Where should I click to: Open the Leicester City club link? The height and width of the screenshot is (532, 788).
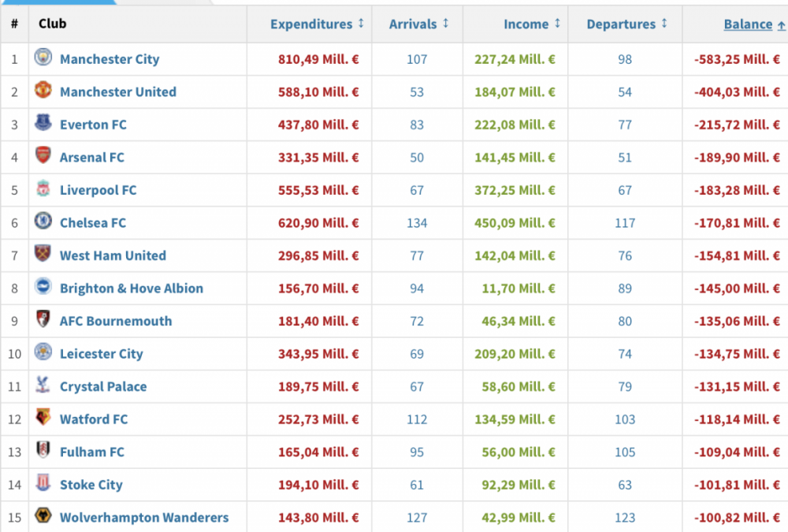(x=102, y=354)
